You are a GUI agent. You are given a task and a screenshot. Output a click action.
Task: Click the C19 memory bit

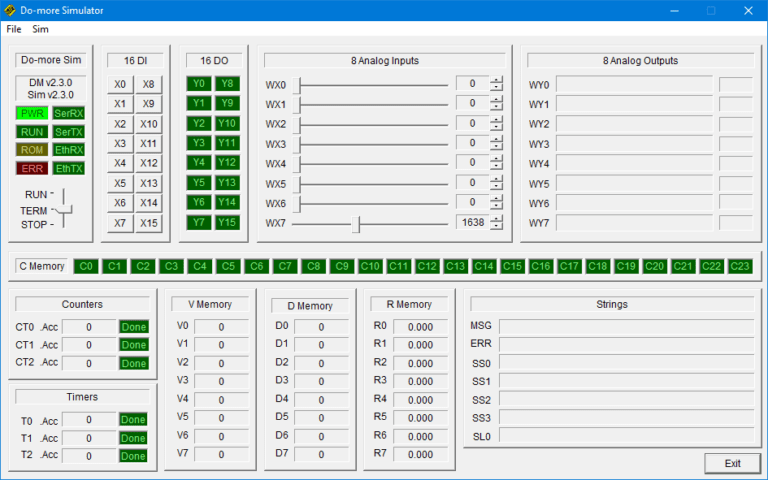[626, 266]
